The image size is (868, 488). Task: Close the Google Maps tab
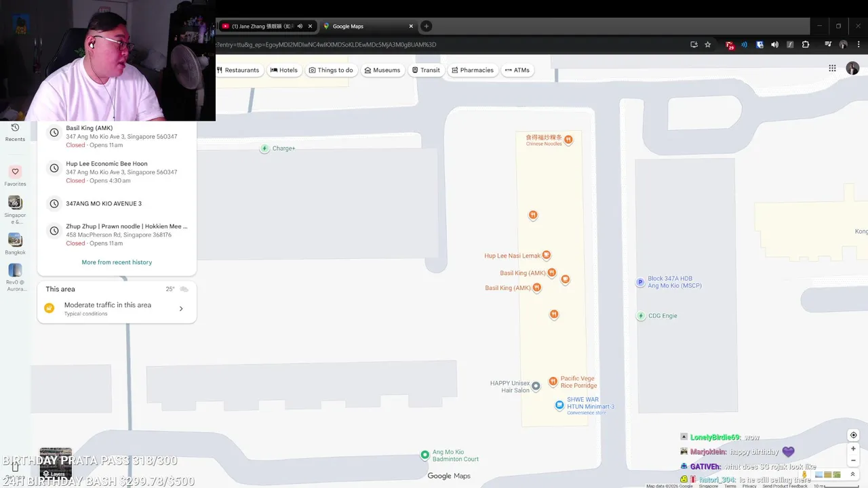tap(411, 26)
